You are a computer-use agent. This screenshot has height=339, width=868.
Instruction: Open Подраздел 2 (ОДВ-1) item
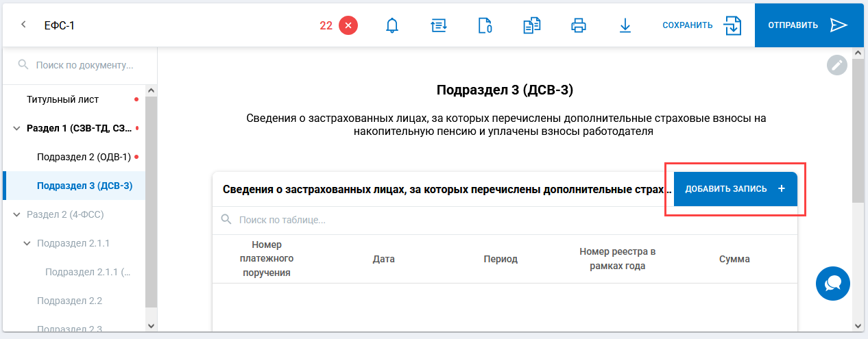(x=84, y=157)
